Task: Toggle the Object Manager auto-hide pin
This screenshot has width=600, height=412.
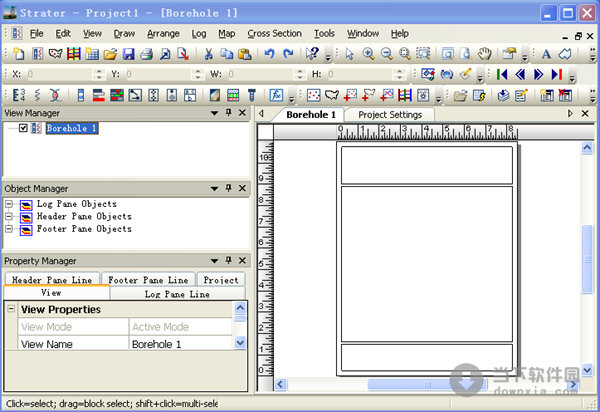Action: coord(228,188)
